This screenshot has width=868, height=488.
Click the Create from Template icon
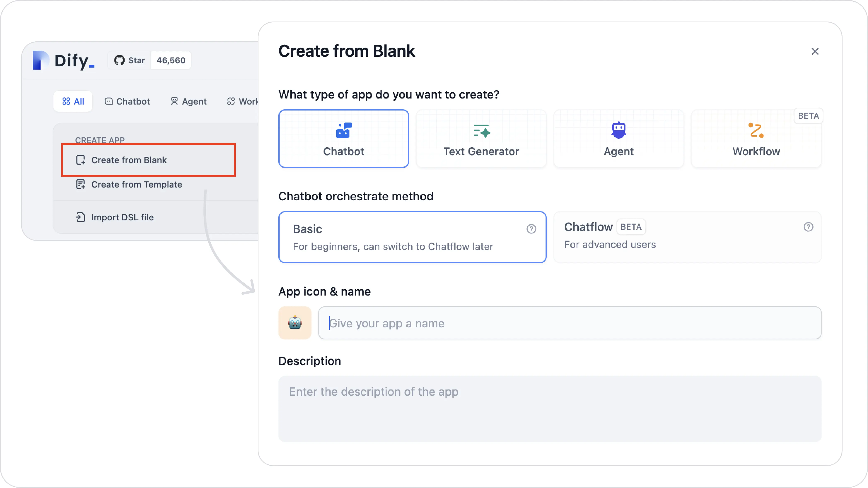click(x=81, y=185)
